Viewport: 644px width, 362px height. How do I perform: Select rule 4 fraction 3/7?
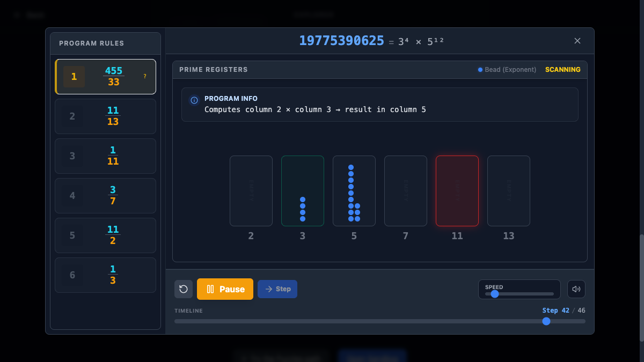113,196
